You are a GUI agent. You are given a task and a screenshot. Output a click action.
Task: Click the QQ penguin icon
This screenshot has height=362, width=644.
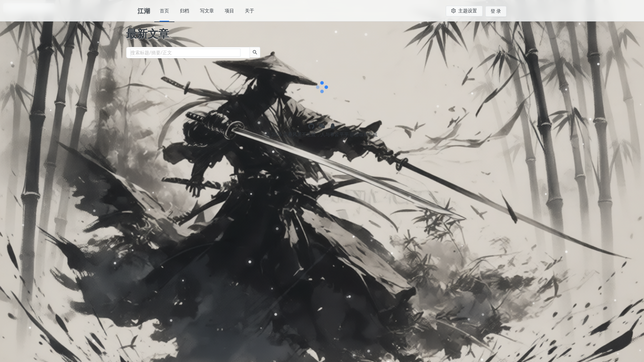332,126
